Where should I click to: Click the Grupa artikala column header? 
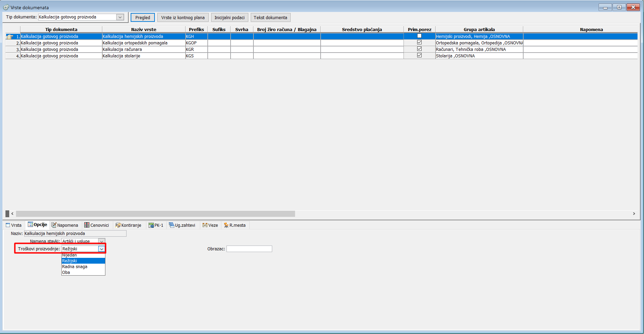click(x=479, y=29)
